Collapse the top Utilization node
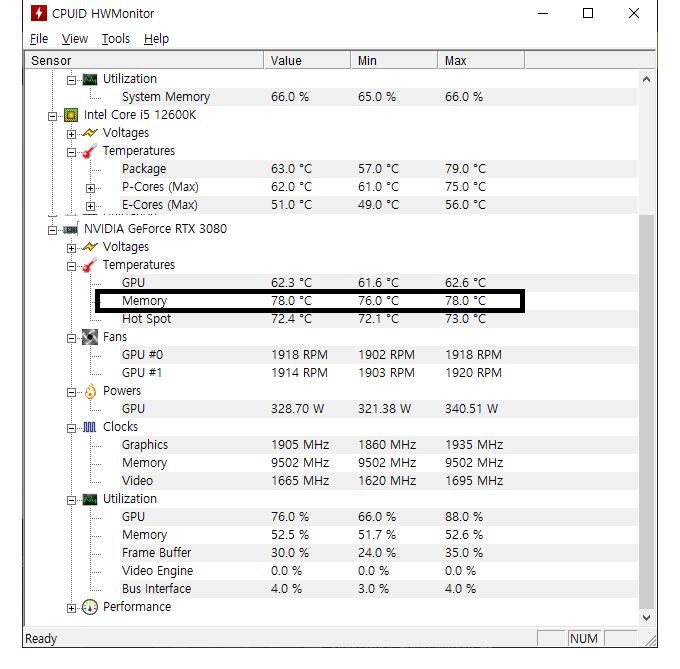The width and height of the screenshot is (680, 669). pos(72,80)
